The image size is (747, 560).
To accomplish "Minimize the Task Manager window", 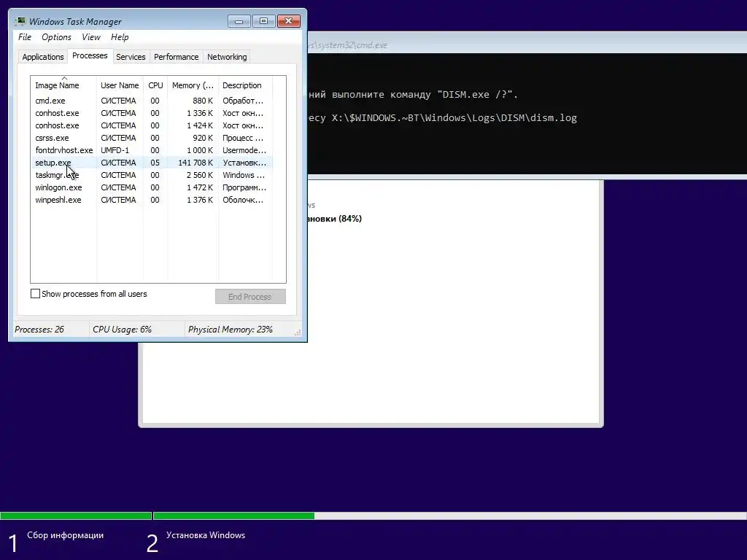I will [239, 21].
